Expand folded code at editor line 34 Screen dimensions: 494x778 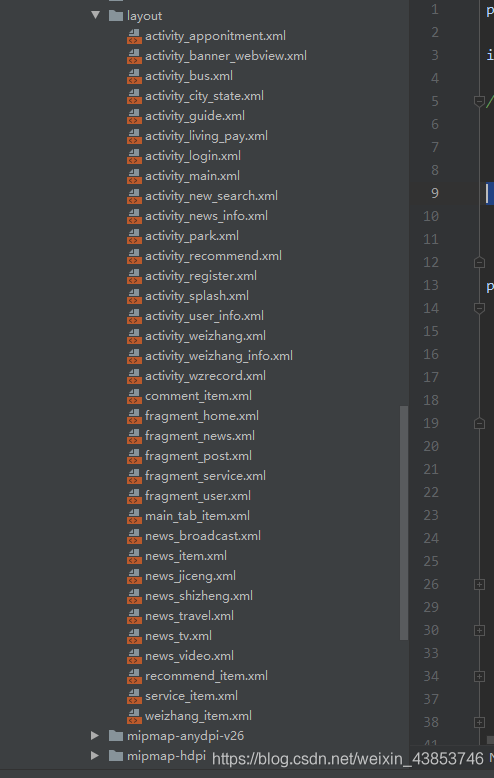coord(479,676)
